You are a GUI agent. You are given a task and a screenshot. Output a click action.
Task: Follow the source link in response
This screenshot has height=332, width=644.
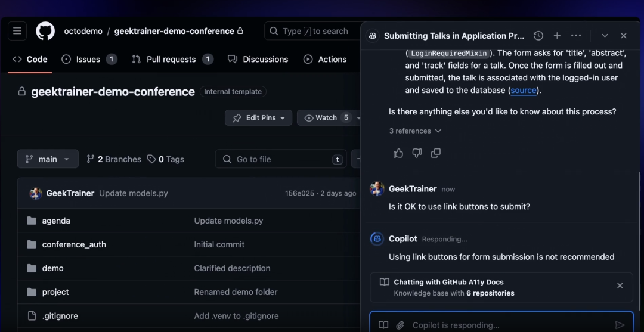click(x=524, y=91)
